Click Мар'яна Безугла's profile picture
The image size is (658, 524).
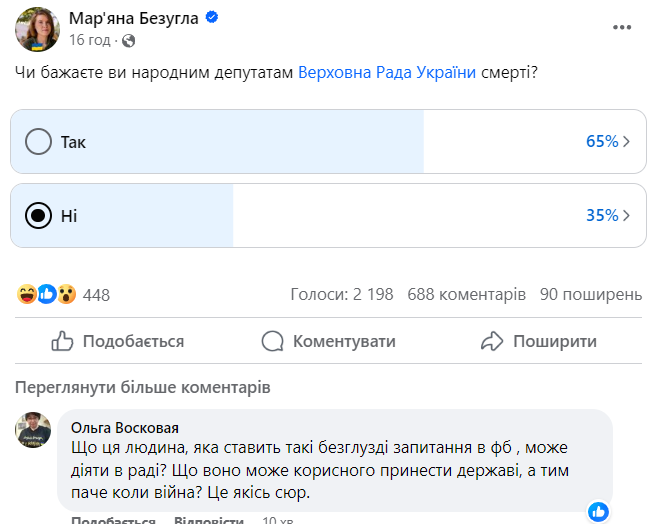[37, 28]
